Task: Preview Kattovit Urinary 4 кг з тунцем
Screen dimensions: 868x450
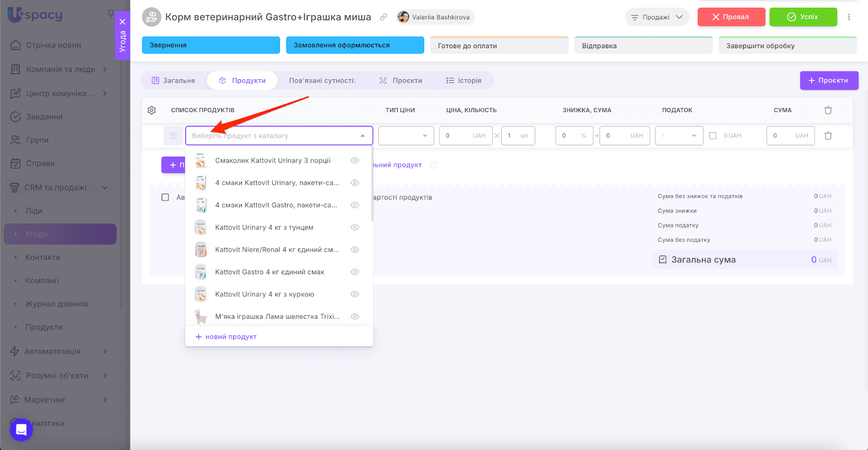Action: click(355, 227)
